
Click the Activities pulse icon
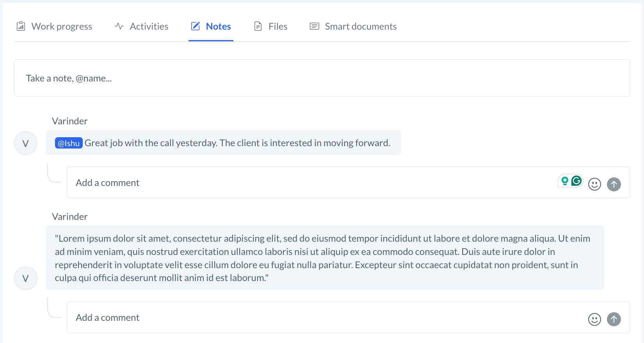[x=119, y=27]
